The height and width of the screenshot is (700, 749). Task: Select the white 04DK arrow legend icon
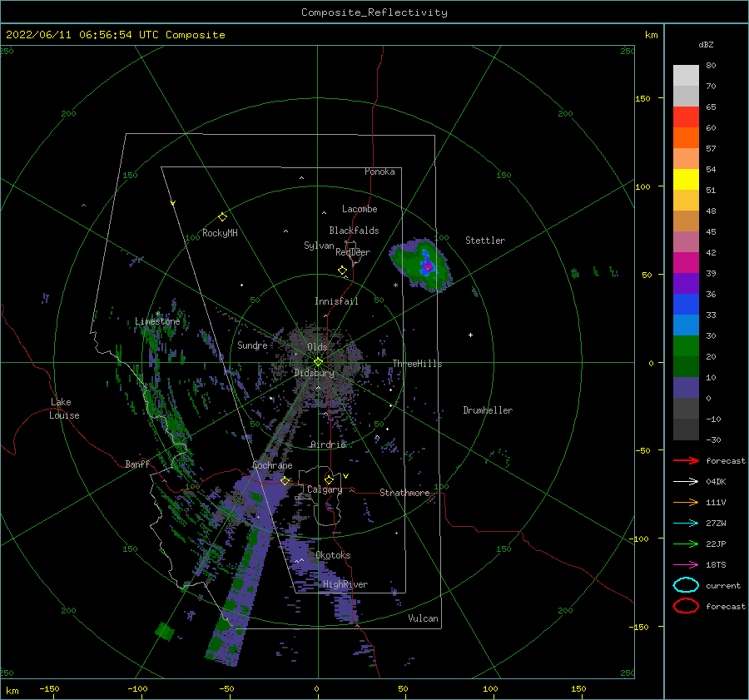[x=686, y=481]
